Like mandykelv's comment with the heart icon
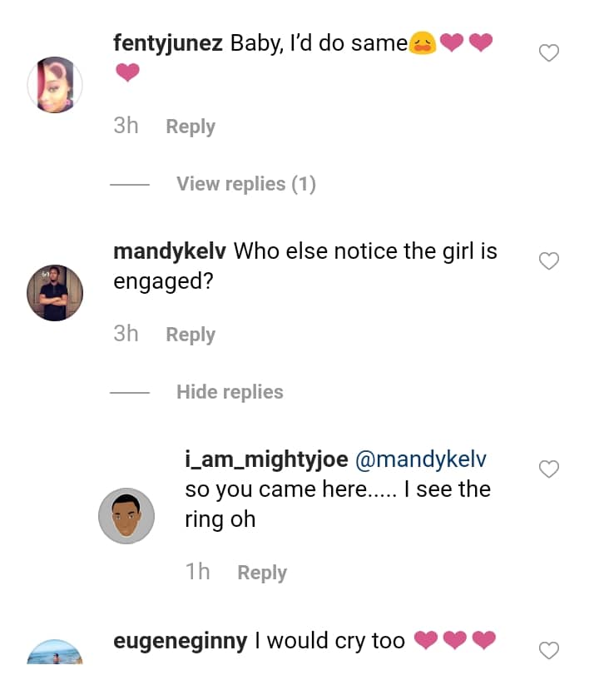 tap(549, 261)
